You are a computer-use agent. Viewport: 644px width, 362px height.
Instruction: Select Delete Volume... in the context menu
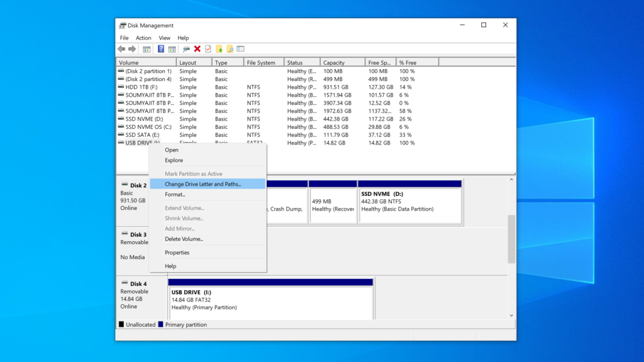tap(208, 238)
